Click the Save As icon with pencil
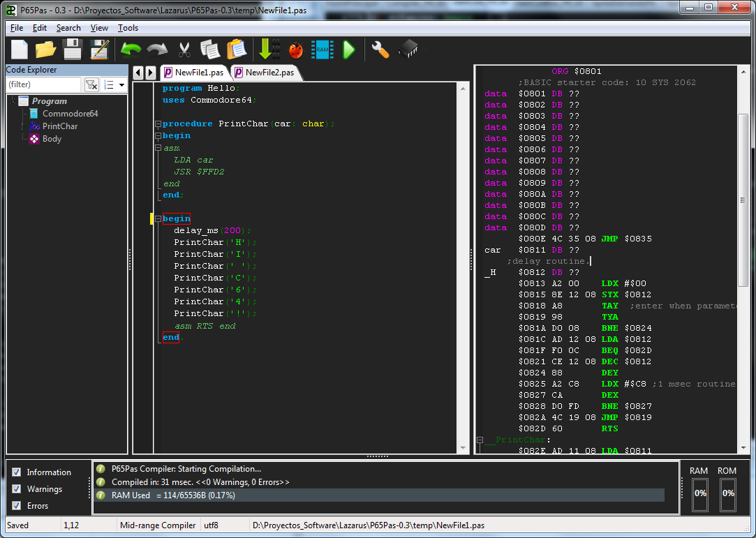Image resolution: width=756 pixels, height=538 pixels. [100, 50]
